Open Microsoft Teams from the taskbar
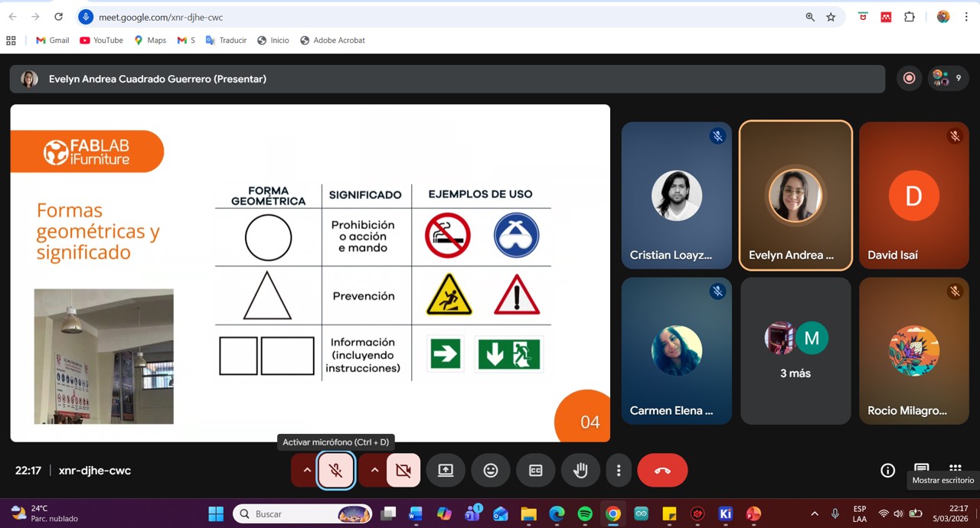Screen dimensions: 980x528 point(472,513)
